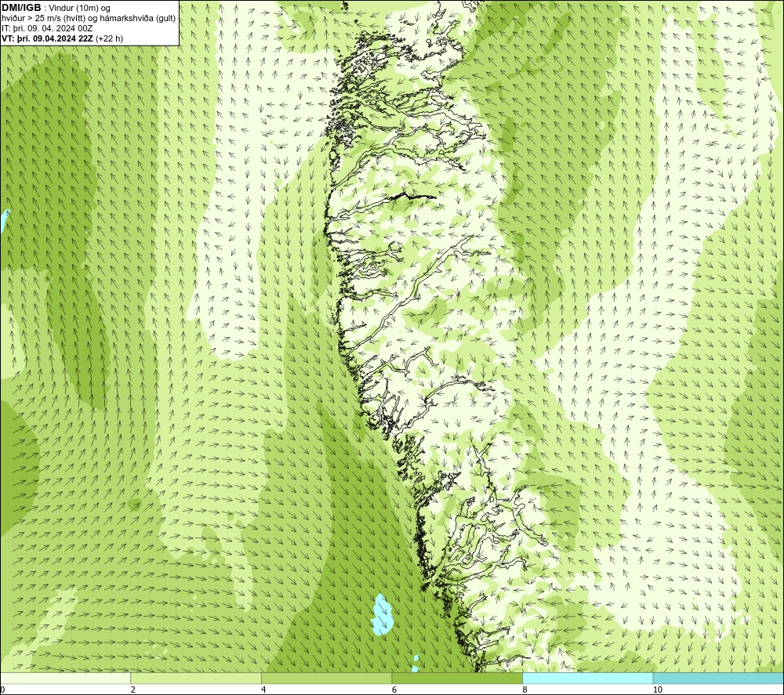Image resolution: width=784 pixels, height=695 pixels.
Task: Click the 4–6 m/s green legend swatch
Action: point(326,679)
